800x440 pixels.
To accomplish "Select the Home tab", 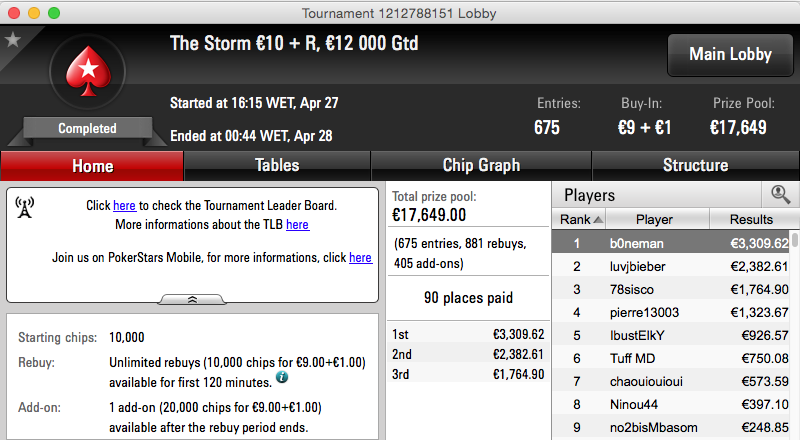I will pos(92,166).
